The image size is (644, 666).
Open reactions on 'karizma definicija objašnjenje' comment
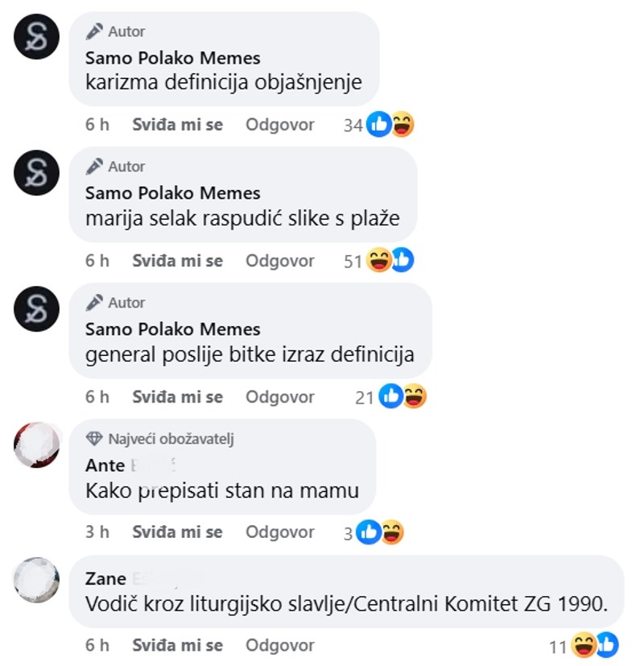[x=378, y=125]
